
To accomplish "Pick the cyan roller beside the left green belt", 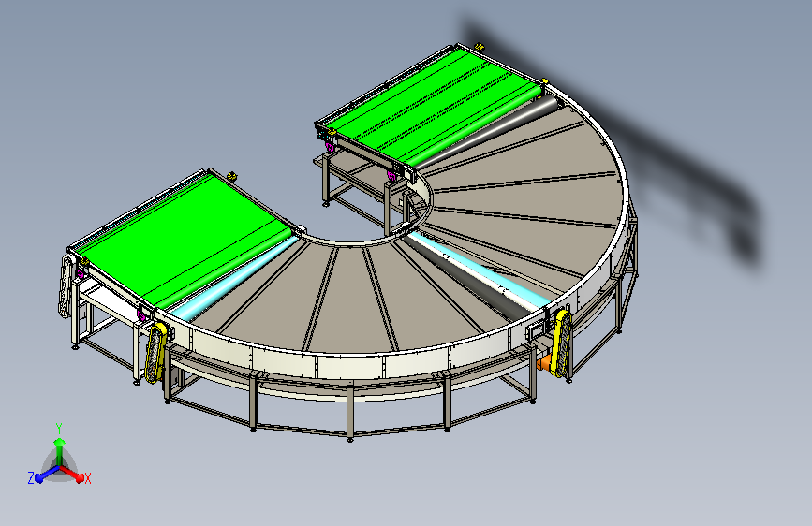I will [x=233, y=280].
